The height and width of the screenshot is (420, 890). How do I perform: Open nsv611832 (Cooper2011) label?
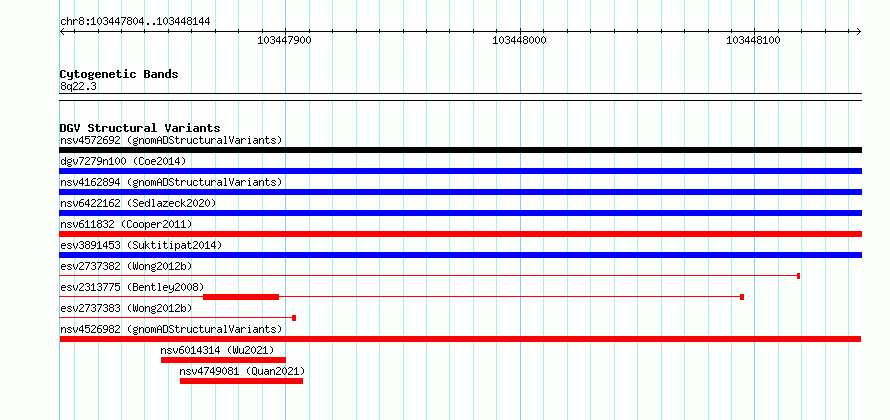(x=126, y=224)
